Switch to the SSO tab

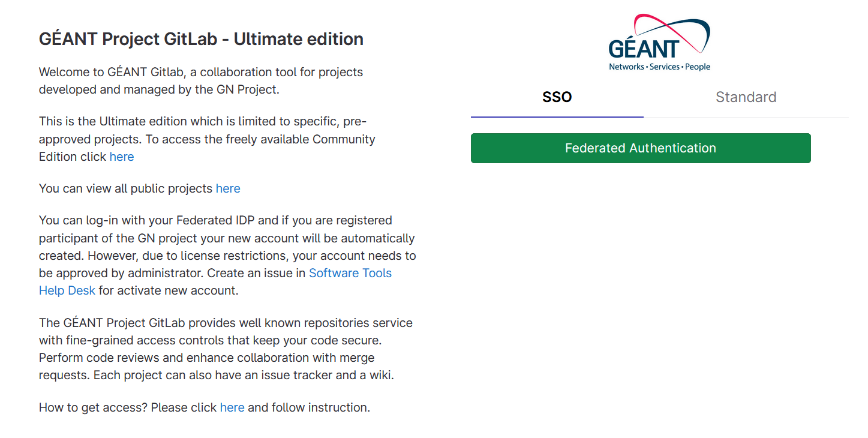coord(557,97)
